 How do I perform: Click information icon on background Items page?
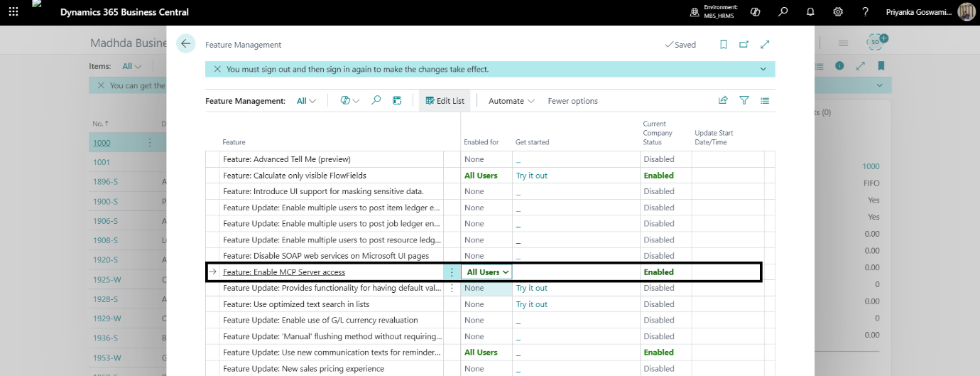(x=840, y=65)
